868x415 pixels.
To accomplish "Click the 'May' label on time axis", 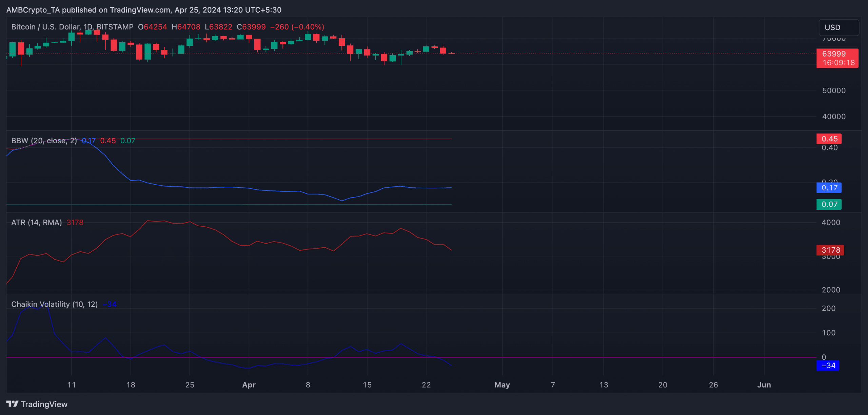I will (x=502, y=385).
